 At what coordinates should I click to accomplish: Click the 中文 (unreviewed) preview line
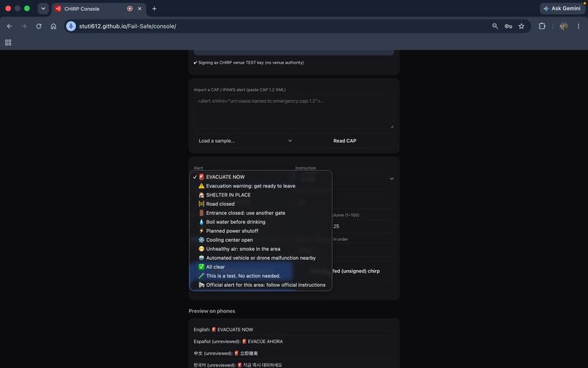[225, 353]
